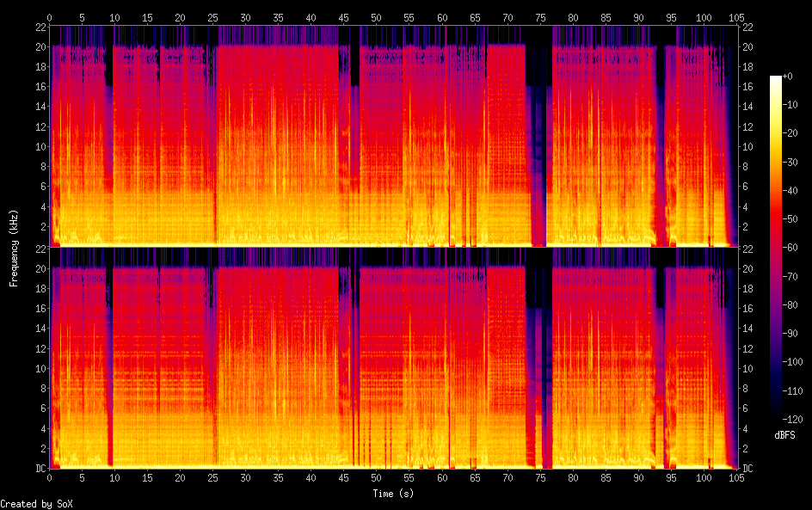
Task: Click "0" on the time axis above the spectrograms
Action: point(49,17)
